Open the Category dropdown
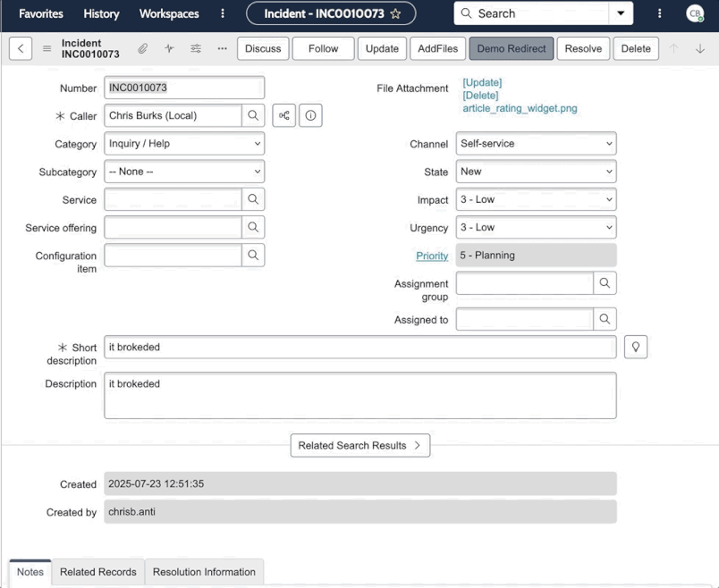The width and height of the screenshot is (719, 588). (184, 143)
